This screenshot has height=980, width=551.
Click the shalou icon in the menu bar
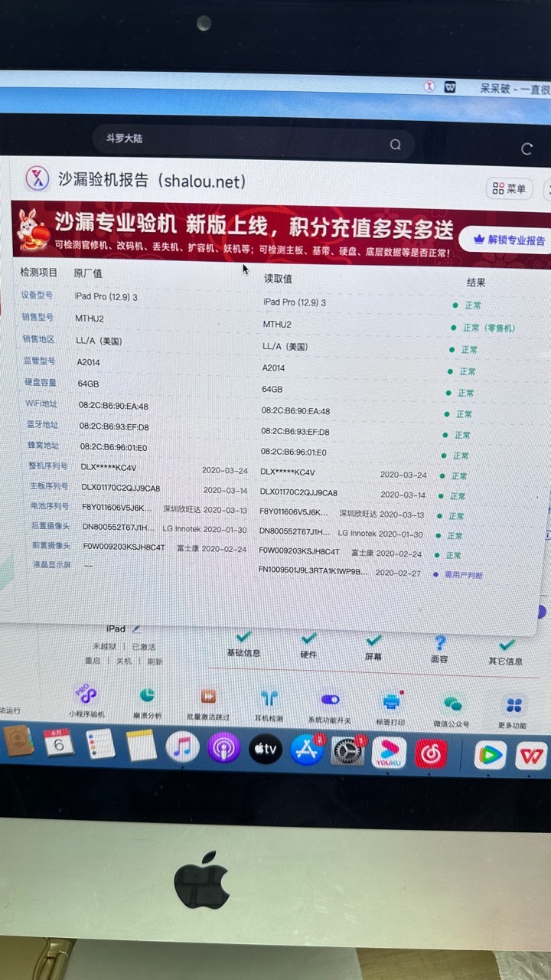click(430, 86)
